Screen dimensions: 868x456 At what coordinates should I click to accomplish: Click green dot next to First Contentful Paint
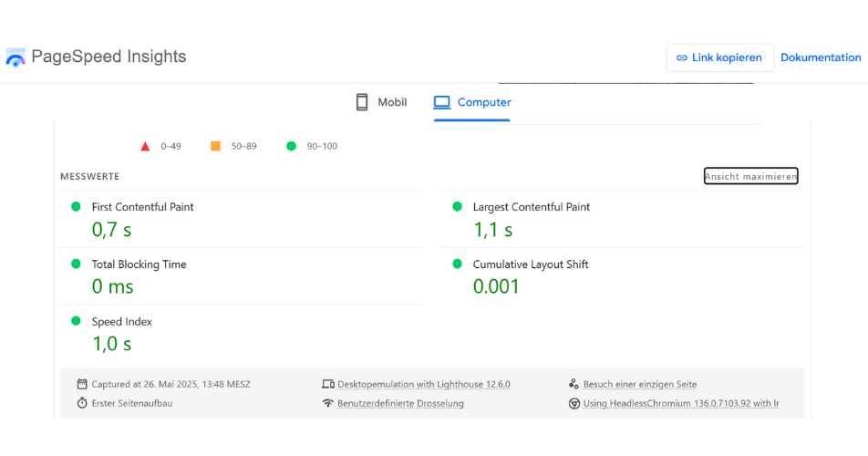[x=76, y=206]
